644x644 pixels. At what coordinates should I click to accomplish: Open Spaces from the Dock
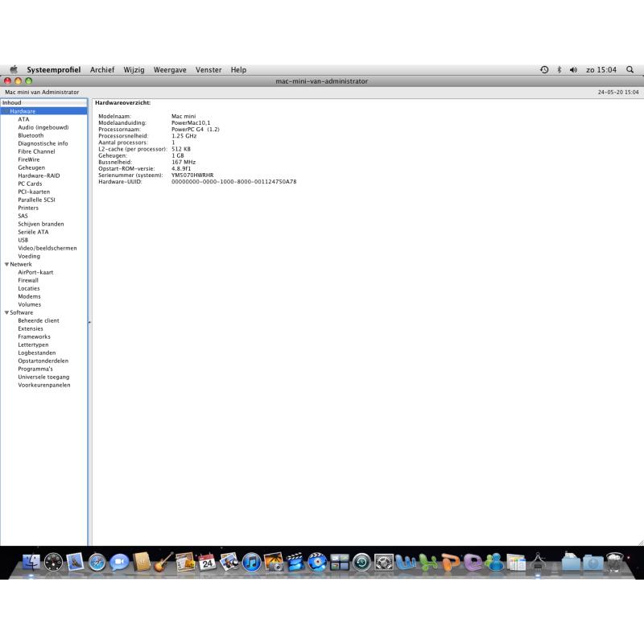[x=339, y=562]
